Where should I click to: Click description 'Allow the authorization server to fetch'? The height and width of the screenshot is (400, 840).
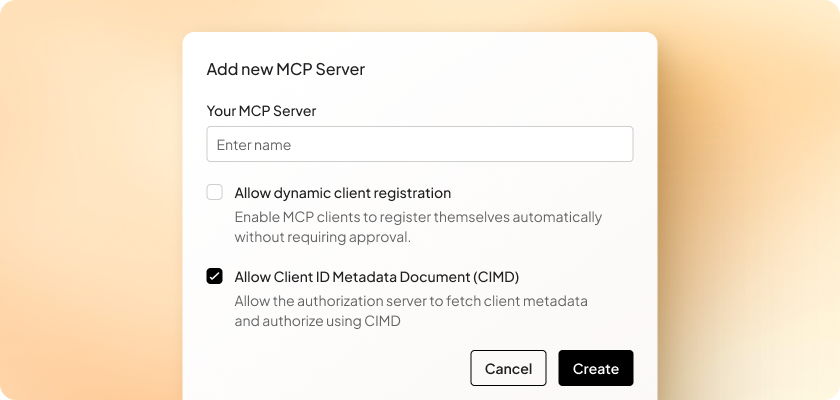pyautogui.click(x=411, y=311)
